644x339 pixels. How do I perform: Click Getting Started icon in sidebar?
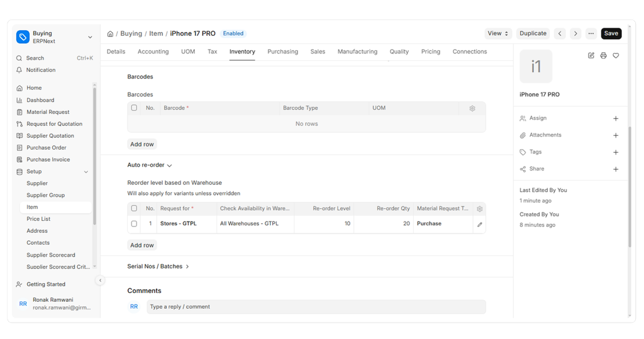[x=19, y=284]
